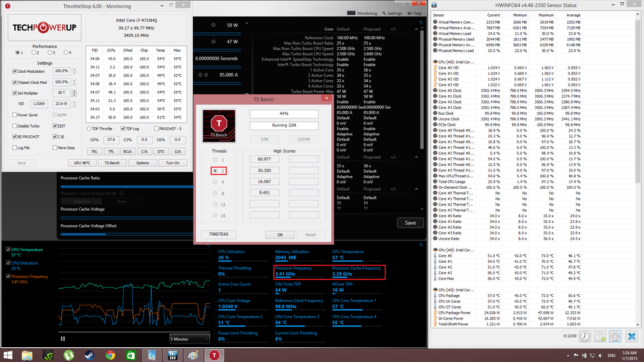Toggle Clock Modulation checkbox

15,71
